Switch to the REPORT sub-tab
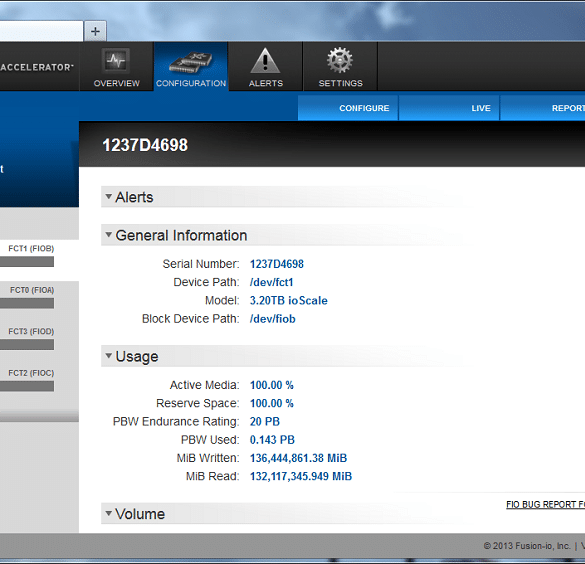Image resolution: width=585 pixels, height=564 pixels. coord(543,108)
